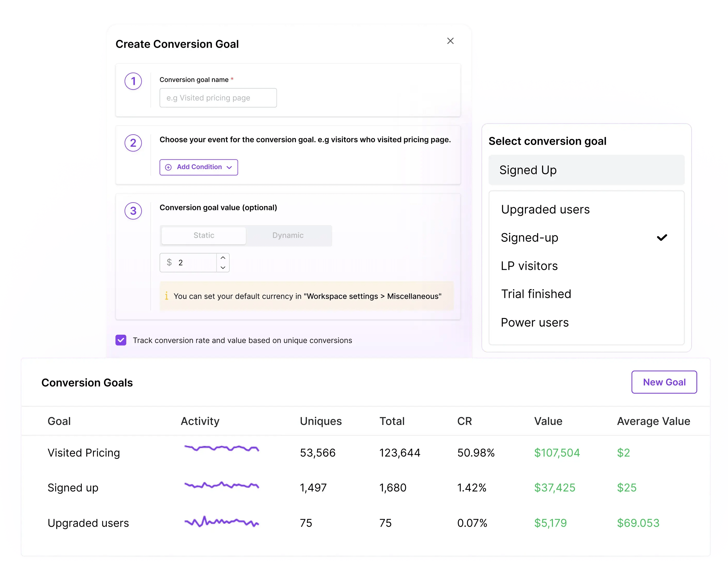Viewport: 728px width, 587px height.
Task: Choose Trial finished from goal list
Action: point(586,294)
